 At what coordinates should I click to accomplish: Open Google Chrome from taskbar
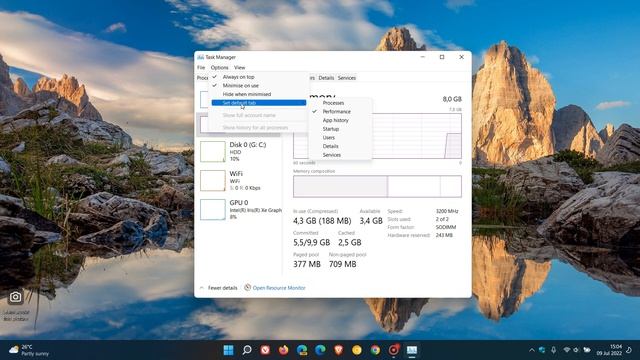(x=375, y=350)
